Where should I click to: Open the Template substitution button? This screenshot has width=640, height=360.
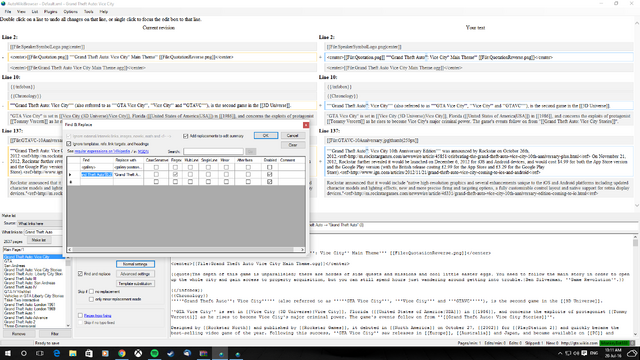click(x=136, y=284)
